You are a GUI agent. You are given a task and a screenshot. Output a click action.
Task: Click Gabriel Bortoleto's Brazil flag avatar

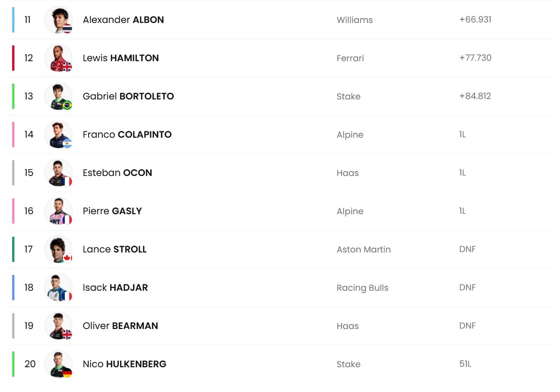58,97
